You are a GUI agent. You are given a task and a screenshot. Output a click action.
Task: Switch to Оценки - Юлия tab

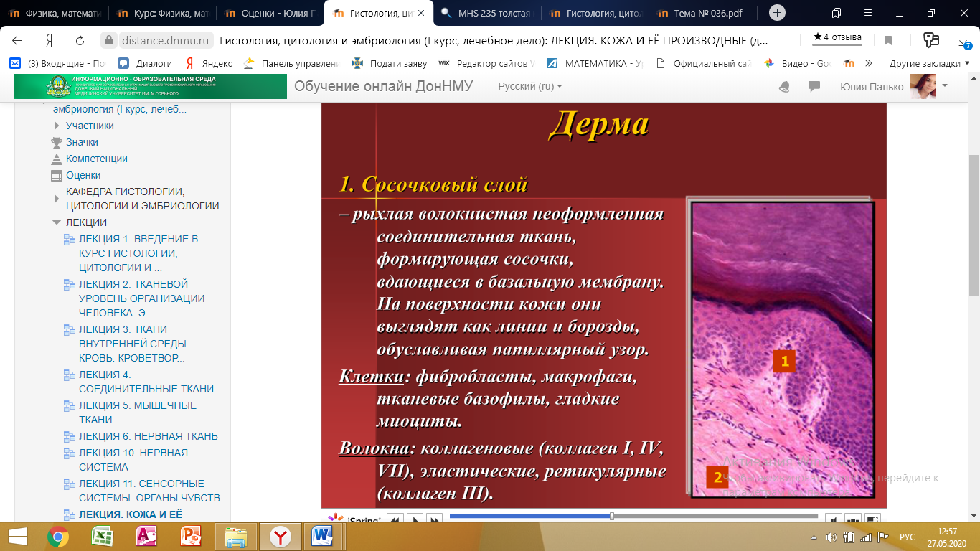point(270,13)
